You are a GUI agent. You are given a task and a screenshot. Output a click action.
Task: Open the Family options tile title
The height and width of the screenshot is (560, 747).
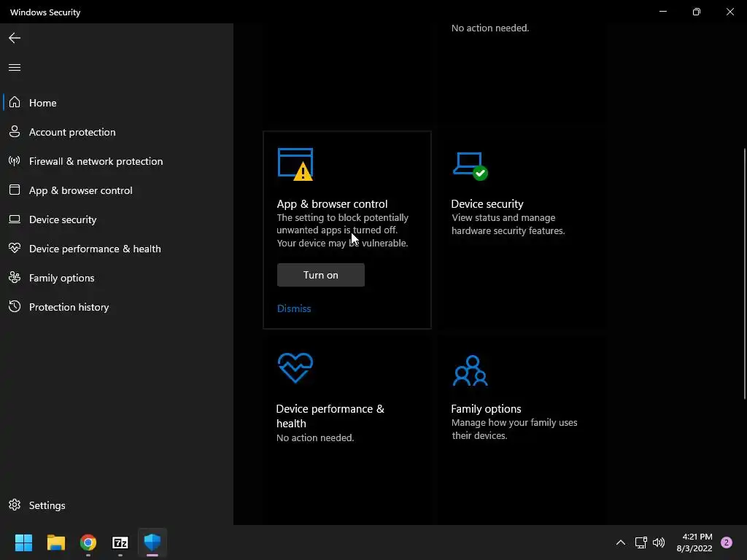point(486,408)
